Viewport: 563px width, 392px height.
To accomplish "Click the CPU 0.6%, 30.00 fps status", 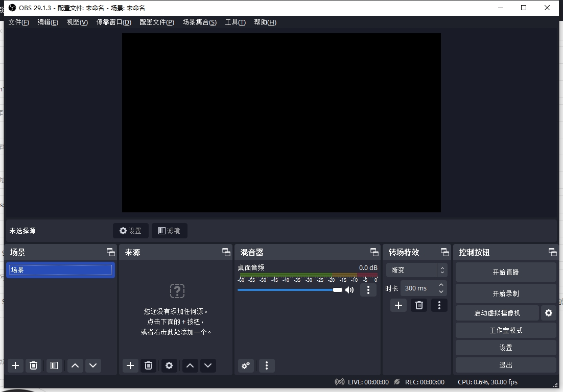I will pyautogui.click(x=487, y=382).
